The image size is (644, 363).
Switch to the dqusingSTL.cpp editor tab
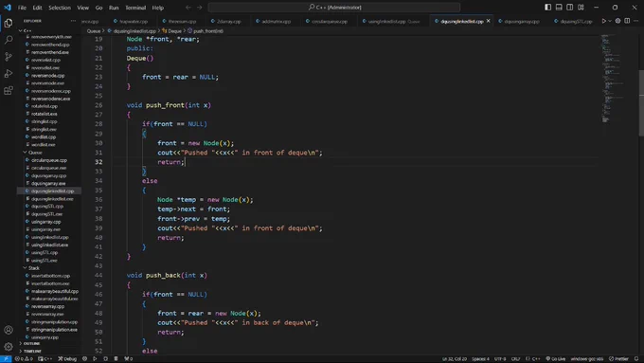(573, 21)
